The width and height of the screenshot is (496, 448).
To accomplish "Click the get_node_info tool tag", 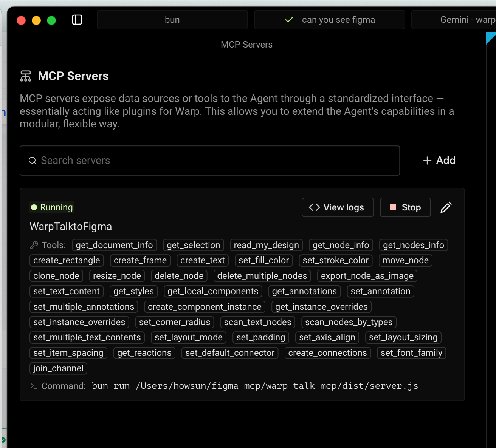I will pyautogui.click(x=341, y=245).
